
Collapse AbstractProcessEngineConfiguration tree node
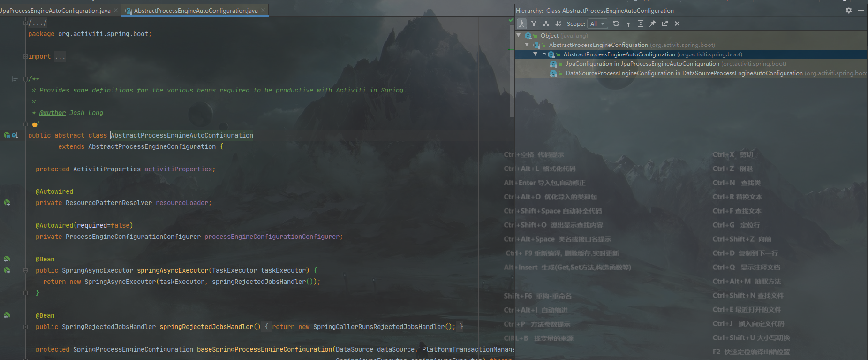[527, 45]
